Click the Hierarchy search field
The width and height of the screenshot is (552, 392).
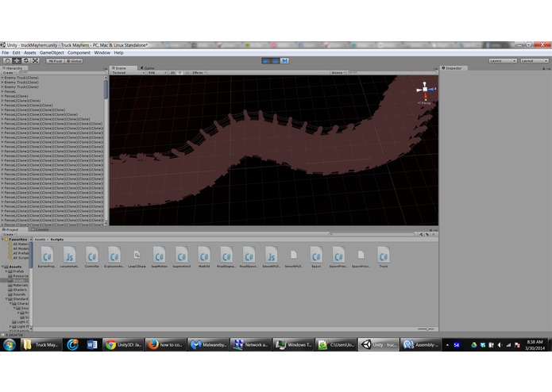[x=60, y=72]
